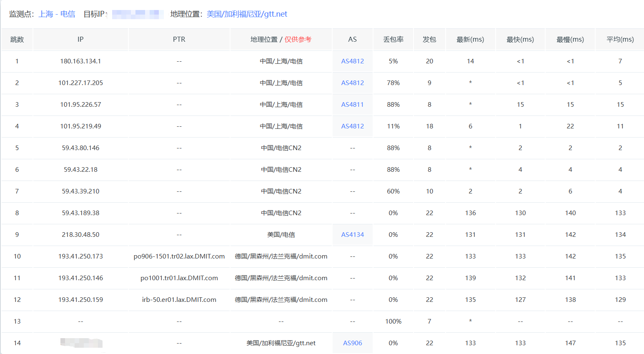Open AS4812 link for IP 101.95.219.49

352,126
